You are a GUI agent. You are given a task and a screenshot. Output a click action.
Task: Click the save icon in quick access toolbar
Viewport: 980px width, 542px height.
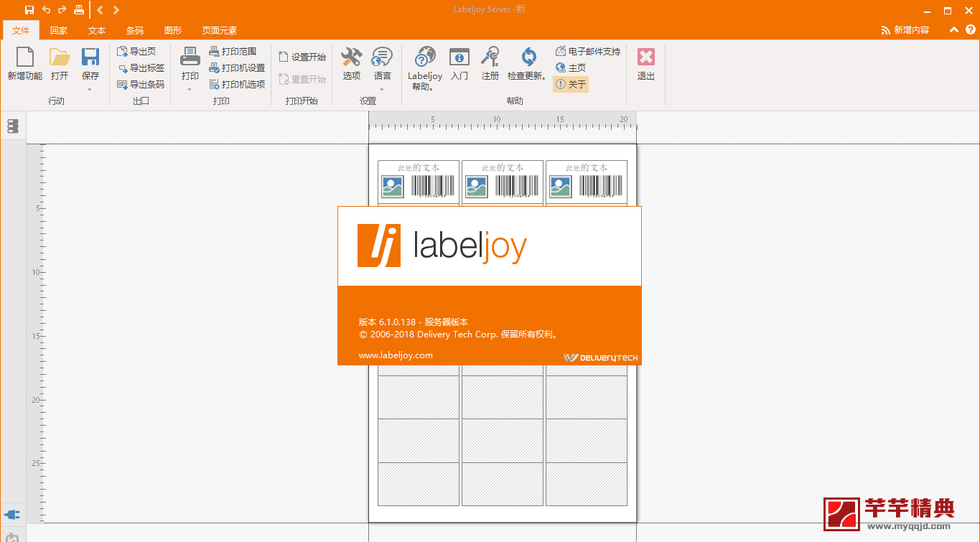pyautogui.click(x=29, y=10)
